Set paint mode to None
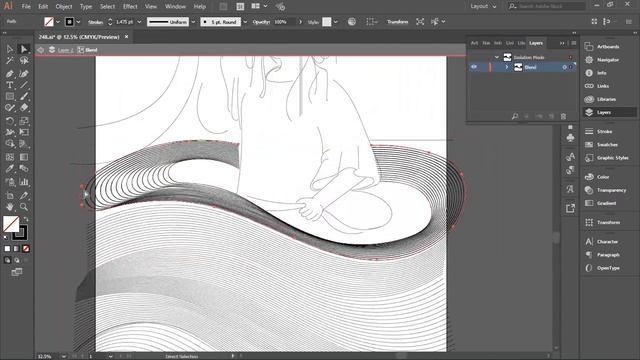Screen dimensions: 640x360 click(26, 249)
